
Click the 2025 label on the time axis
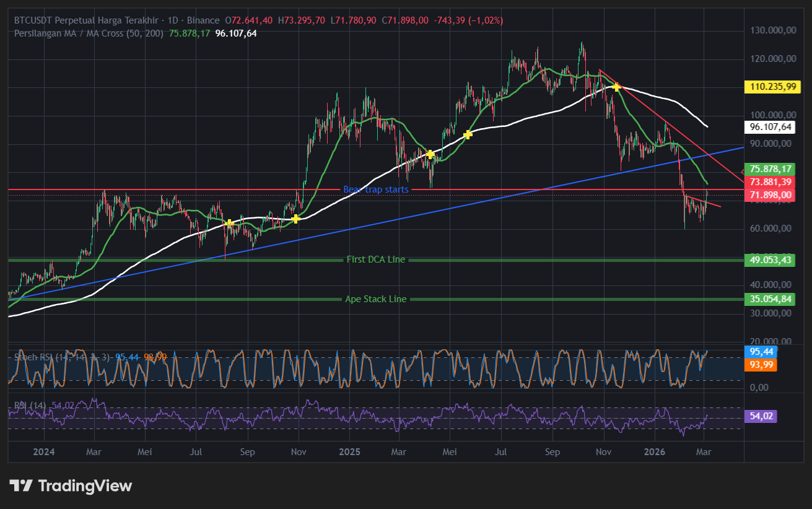click(x=349, y=452)
